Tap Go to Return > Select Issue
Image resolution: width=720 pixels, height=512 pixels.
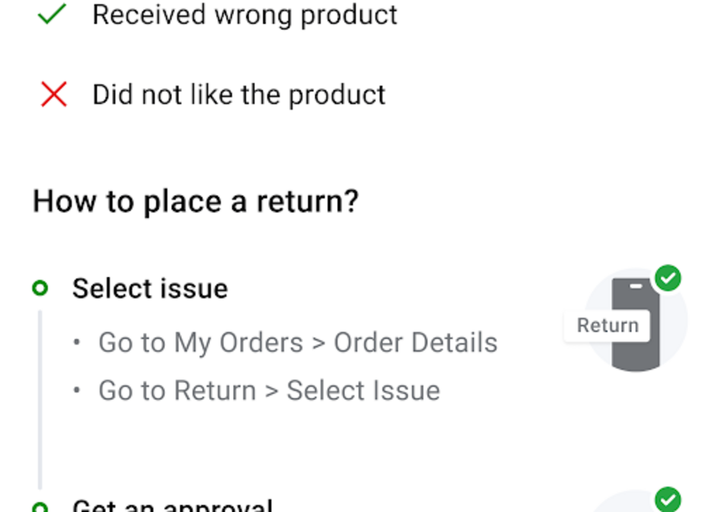pyautogui.click(x=268, y=391)
